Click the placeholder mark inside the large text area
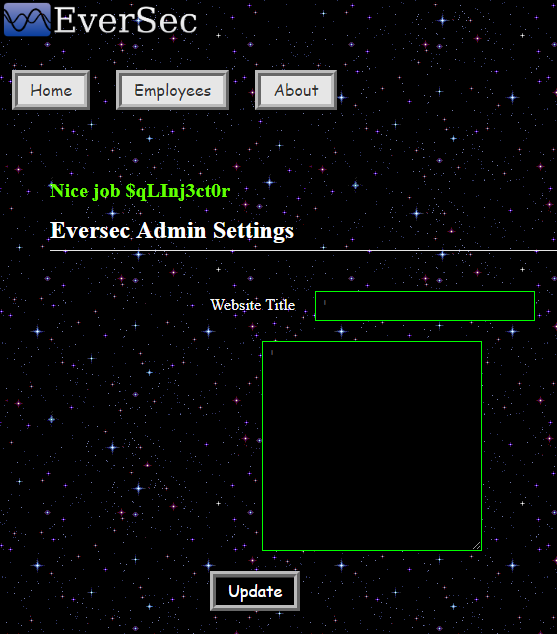 click(272, 352)
